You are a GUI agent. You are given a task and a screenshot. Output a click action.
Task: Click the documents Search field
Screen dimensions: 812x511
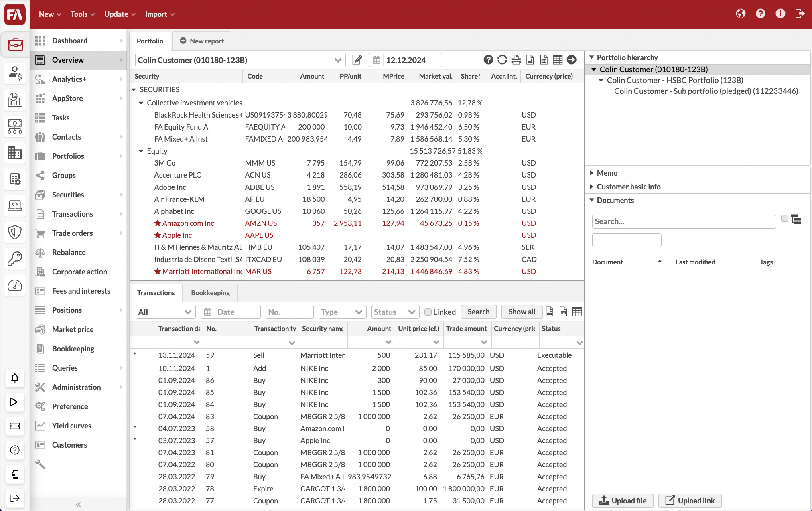coord(684,221)
